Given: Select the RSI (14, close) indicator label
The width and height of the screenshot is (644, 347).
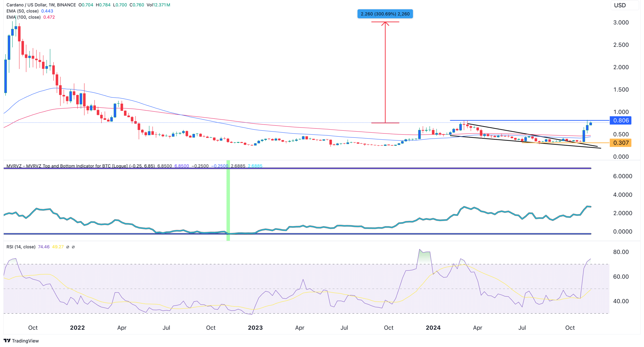Looking at the screenshot, I should (x=21, y=247).
